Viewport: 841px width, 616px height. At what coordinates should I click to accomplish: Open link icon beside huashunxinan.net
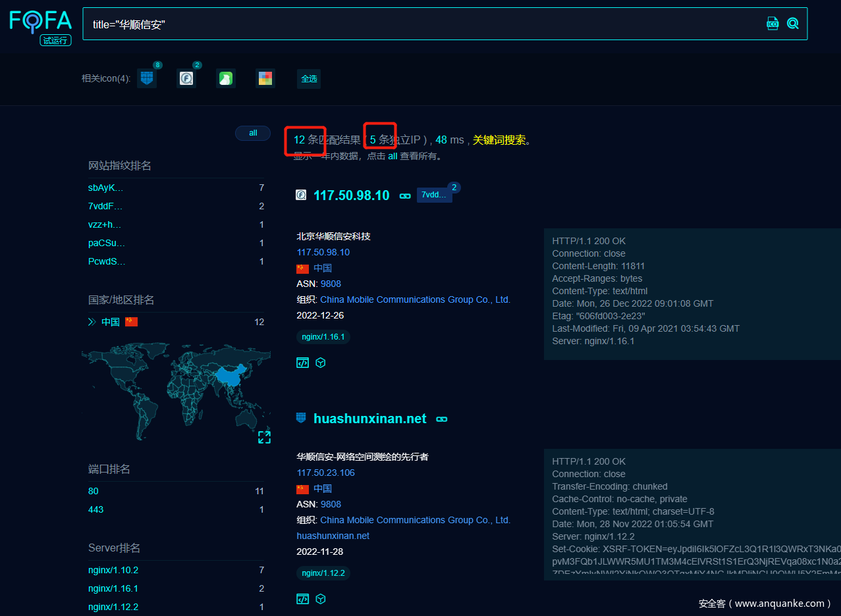[x=442, y=419]
